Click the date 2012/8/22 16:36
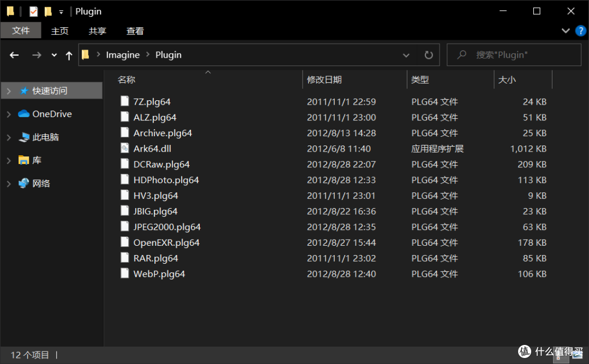This screenshot has width=589, height=364. click(x=341, y=211)
